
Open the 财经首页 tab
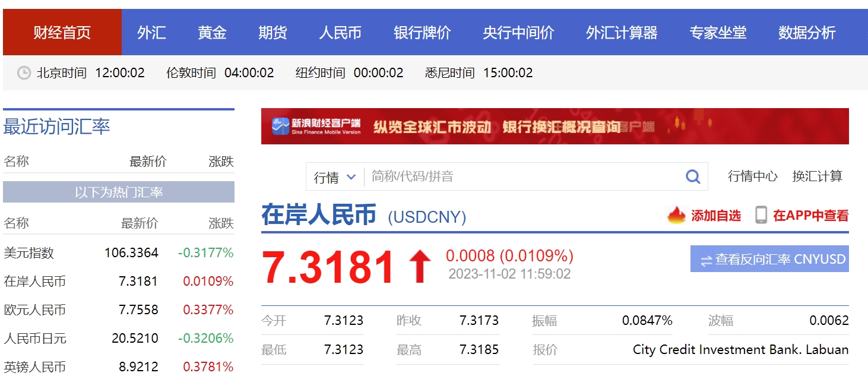pyautogui.click(x=62, y=33)
